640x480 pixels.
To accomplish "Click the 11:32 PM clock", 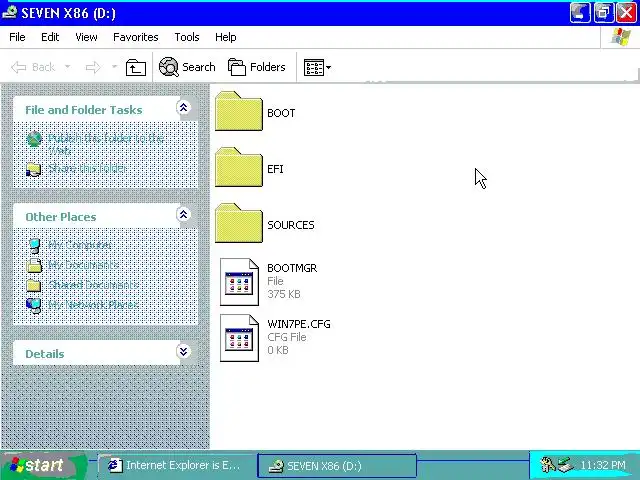I will pos(603,465).
